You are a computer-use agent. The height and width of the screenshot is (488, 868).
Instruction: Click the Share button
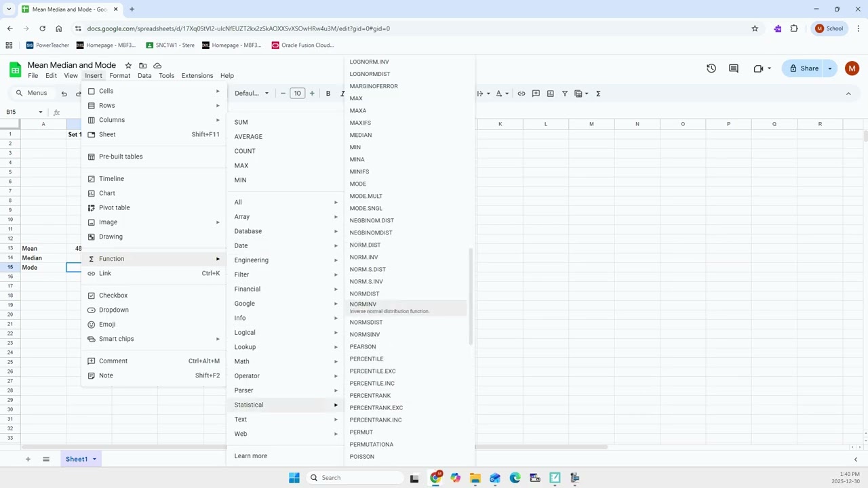(x=804, y=68)
